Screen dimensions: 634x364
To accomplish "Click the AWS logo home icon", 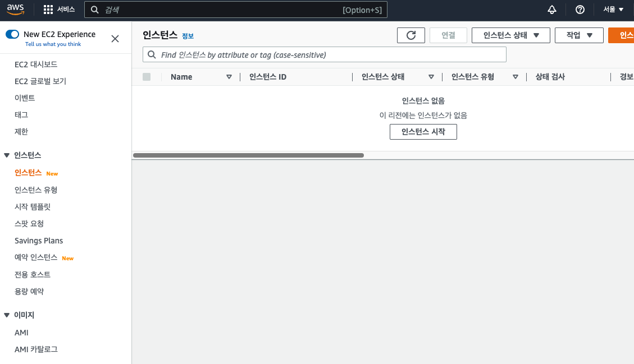I will [x=15, y=10].
